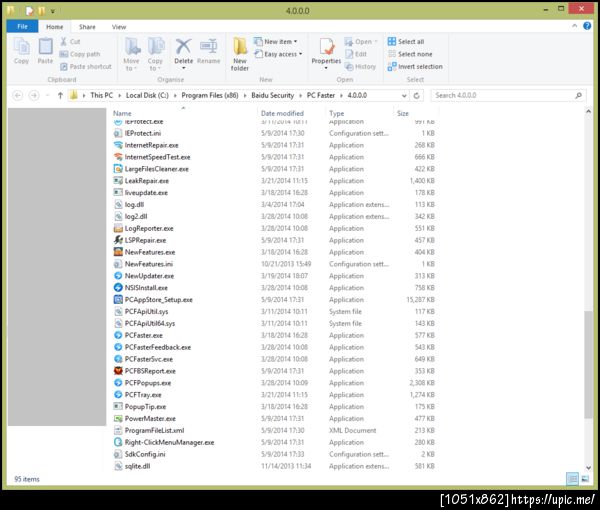Go forward with the Forward arrow
Screen dimensions: 600x510
(x=34, y=95)
